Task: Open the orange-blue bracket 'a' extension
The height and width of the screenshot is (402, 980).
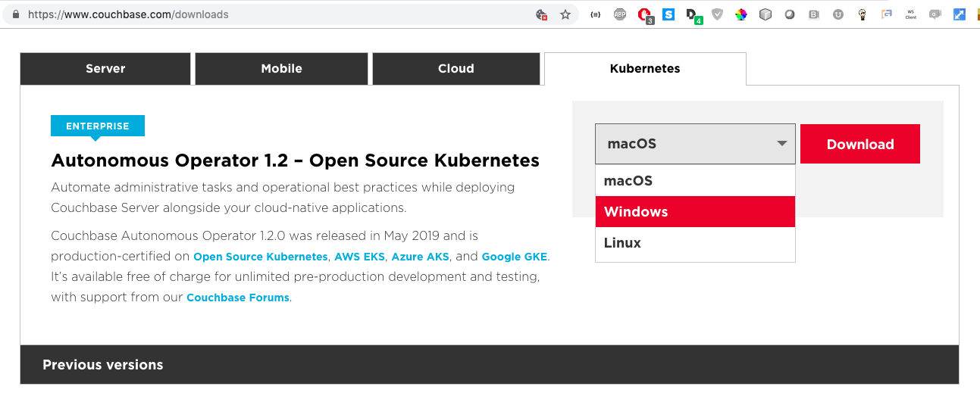Action: (887, 14)
